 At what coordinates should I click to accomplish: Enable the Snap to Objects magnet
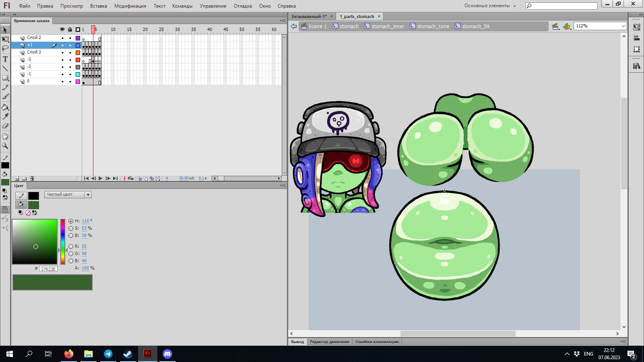click(5, 210)
